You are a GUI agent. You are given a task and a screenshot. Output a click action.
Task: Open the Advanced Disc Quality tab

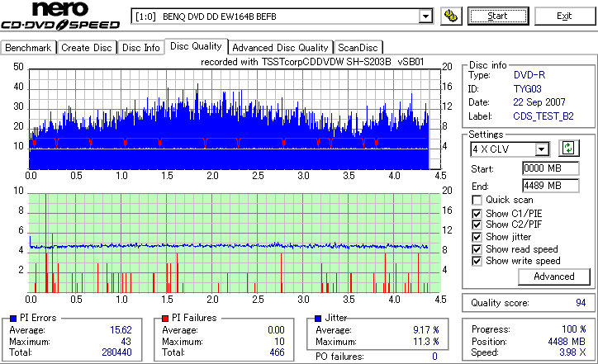tap(280, 48)
